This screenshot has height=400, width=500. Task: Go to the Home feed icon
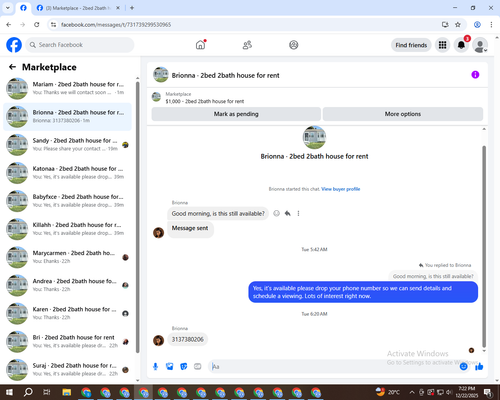click(x=200, y=45)
